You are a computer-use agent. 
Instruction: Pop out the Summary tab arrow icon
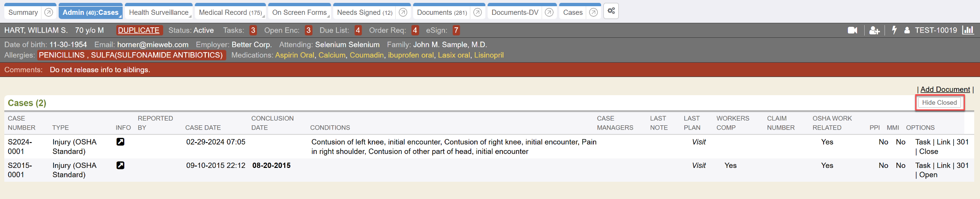[48, 12]
